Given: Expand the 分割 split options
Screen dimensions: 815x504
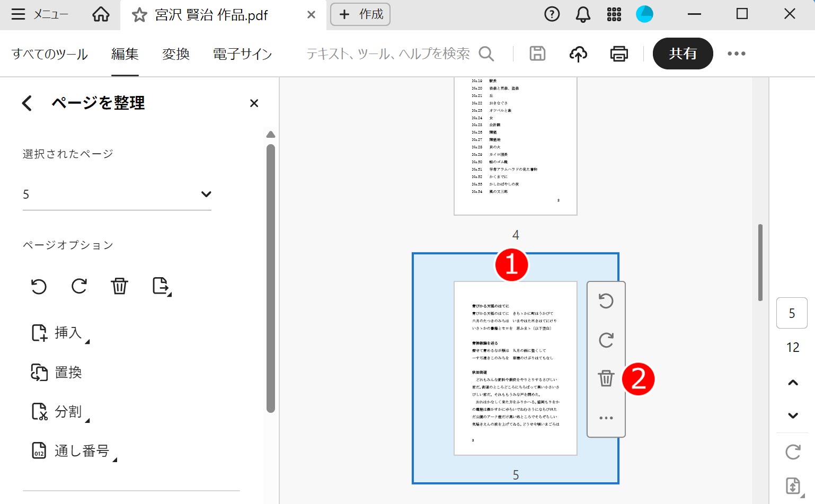Looking at the screenshot, I should 60,412.
